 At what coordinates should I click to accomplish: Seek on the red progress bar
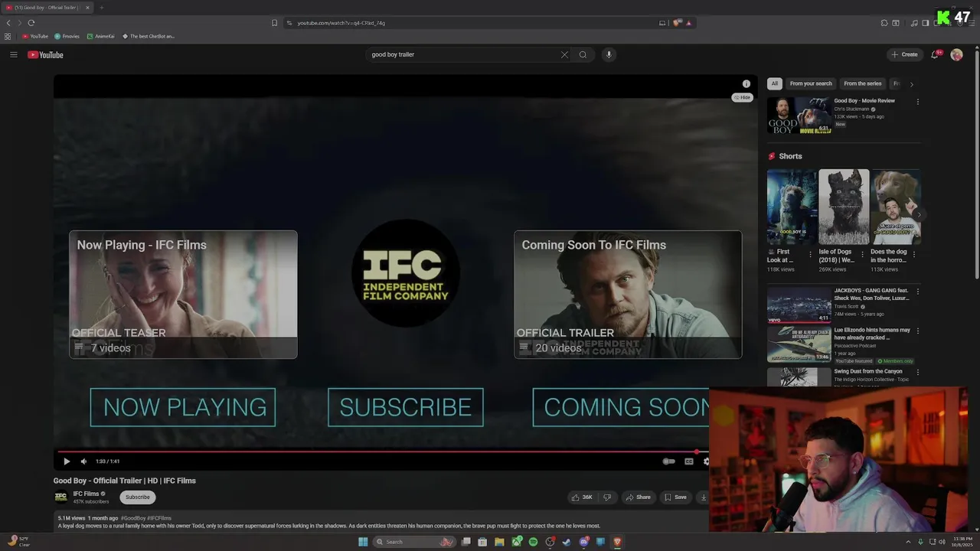383,452
